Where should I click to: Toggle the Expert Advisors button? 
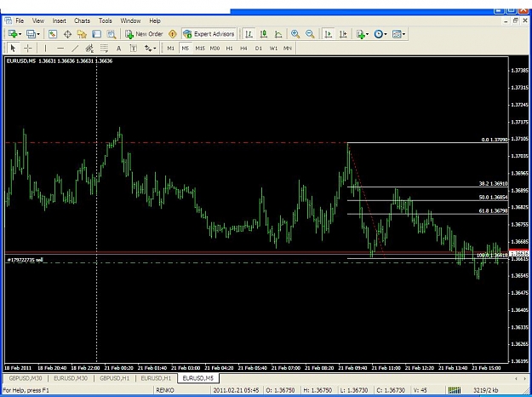(209, 34)
